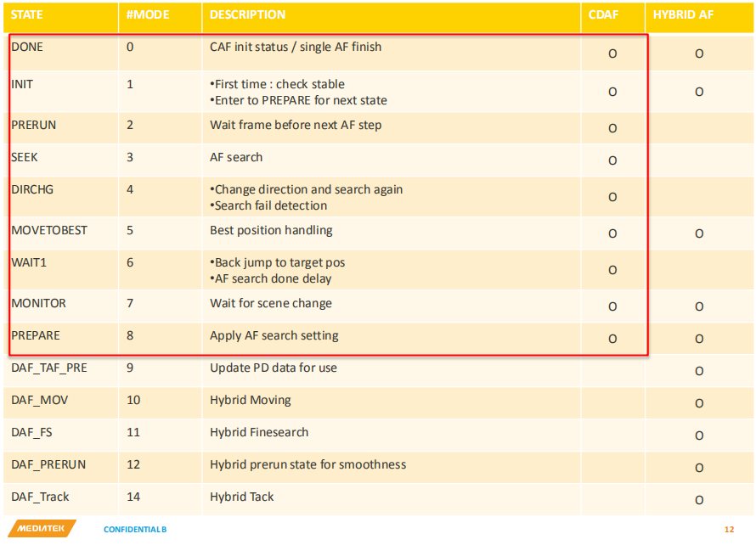The height and width of the screenshot is (545, 756).
Task: Click 'Update PD data for use'
Action: coord(274,368)
